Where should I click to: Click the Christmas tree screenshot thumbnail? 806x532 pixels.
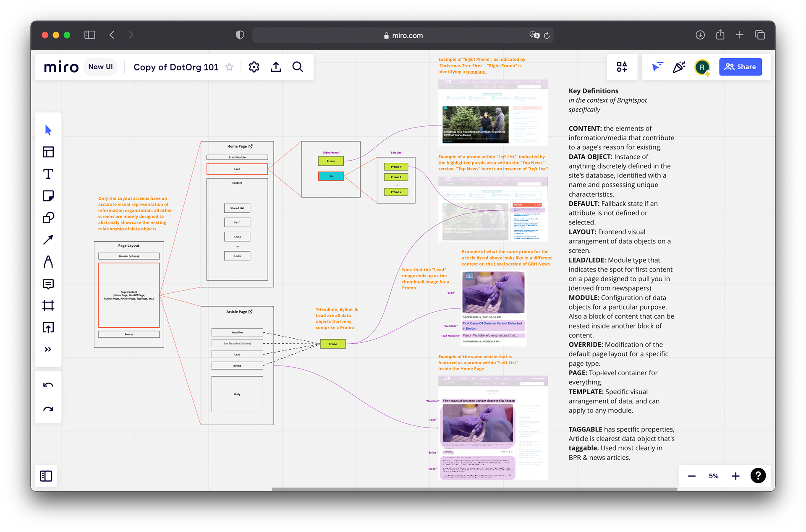coord(475,125)
